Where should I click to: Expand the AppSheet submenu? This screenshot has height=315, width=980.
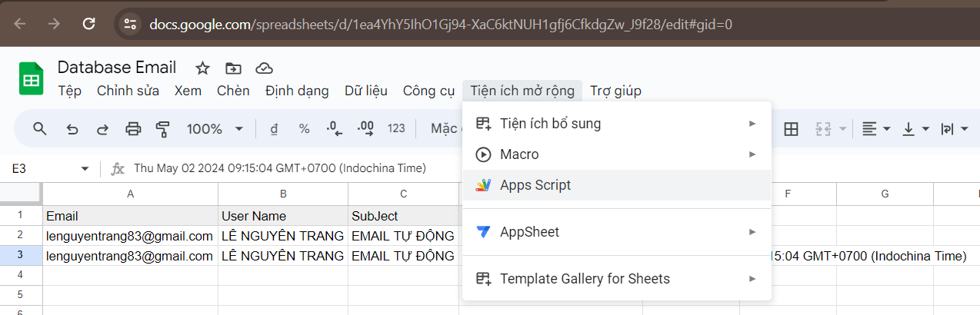[x=616, y=231]
